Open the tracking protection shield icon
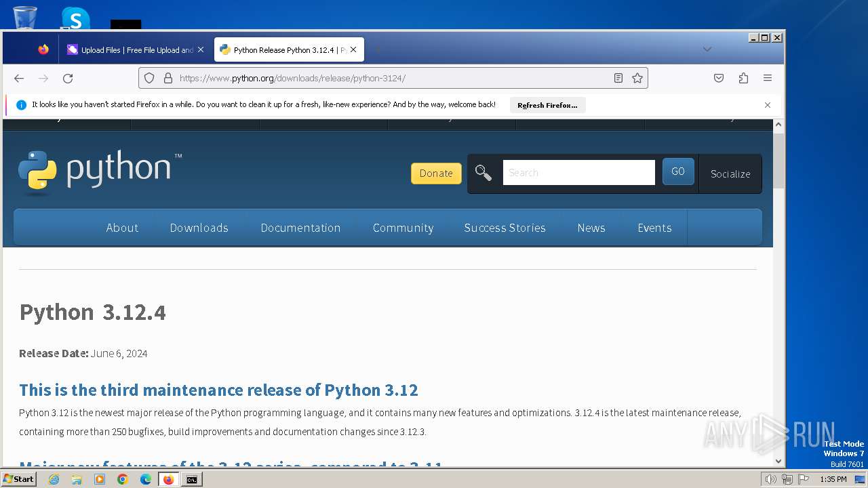The height and width of the screenshot is (488, 868). tap(149, 78)
